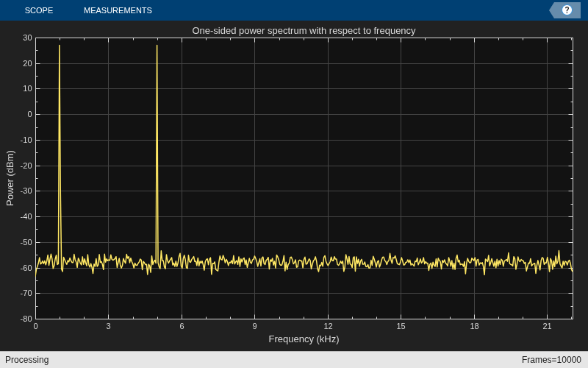Switch to the SCOPE tab
Viewport: 588px width, 368px height.
(39, 10)
